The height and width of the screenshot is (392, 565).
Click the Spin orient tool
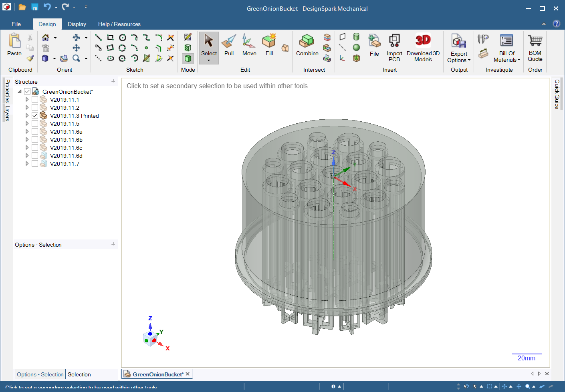click(x=76, y=38)
